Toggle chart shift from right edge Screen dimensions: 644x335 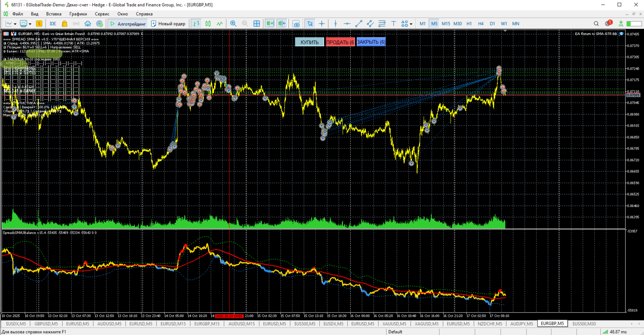[282, 24]
